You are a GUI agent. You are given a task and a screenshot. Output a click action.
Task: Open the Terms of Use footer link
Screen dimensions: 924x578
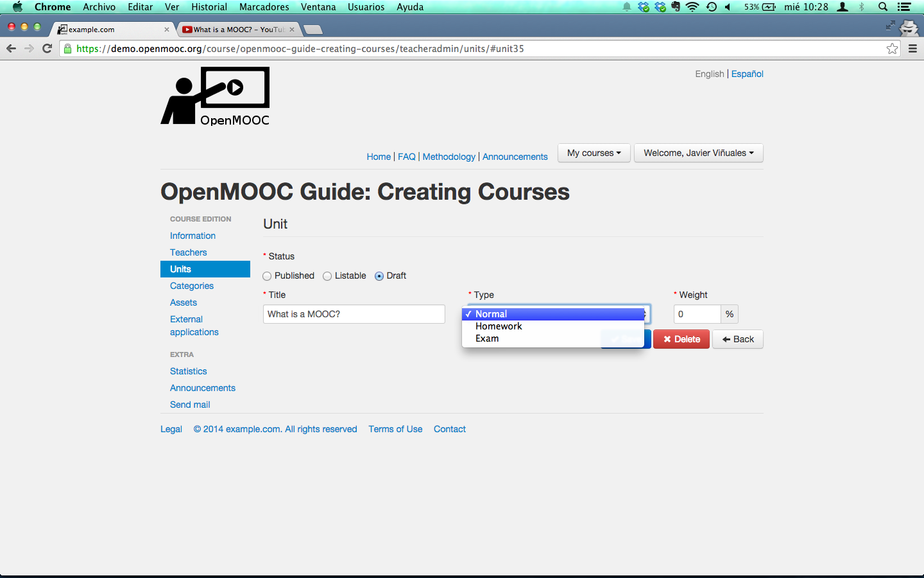tap(395, 429)
